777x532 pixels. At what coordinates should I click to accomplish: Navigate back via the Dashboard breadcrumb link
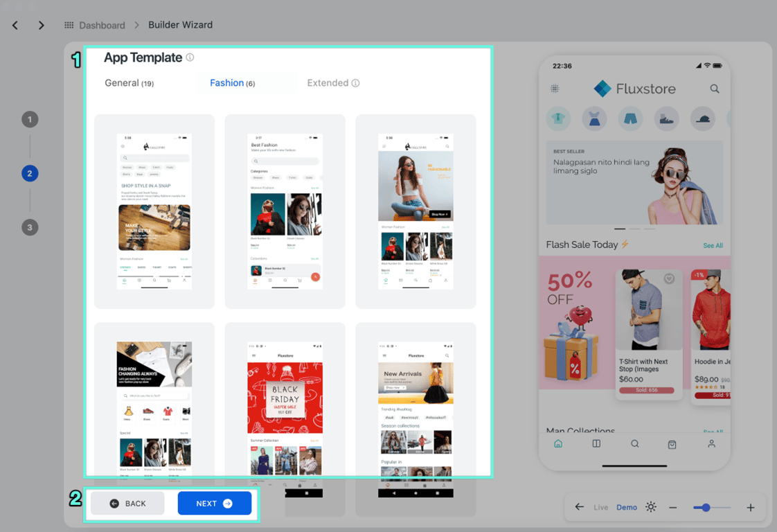pyautogui.click(x=102, y=24)
